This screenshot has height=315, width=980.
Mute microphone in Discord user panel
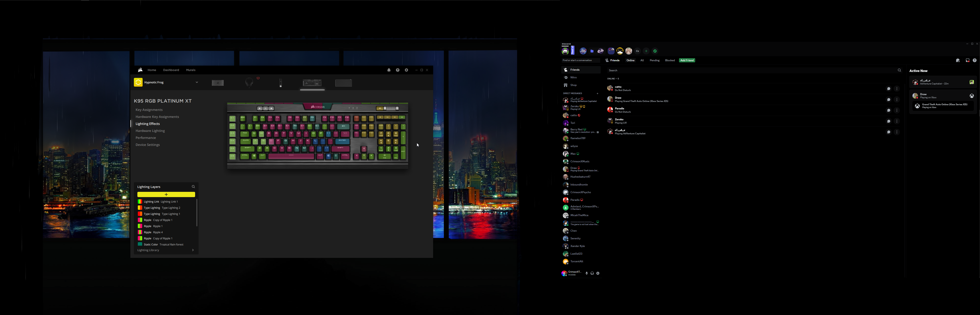(587, 273)
